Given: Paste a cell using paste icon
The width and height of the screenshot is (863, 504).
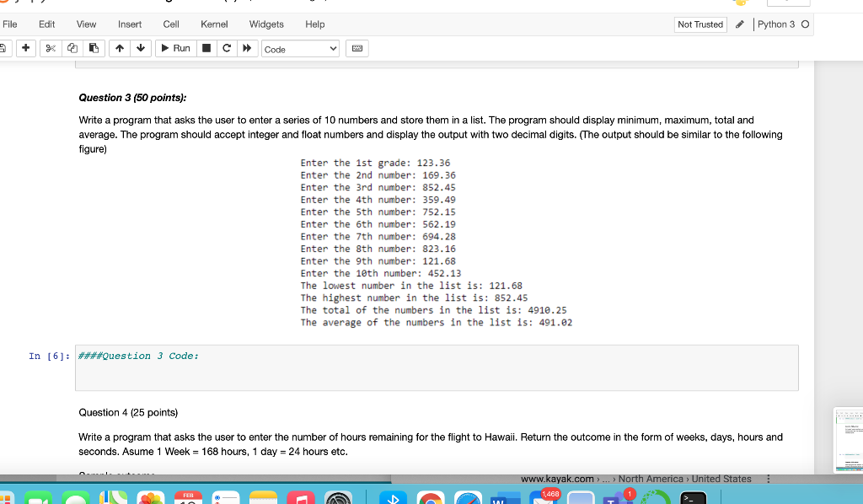Looking at the screenshot, I should pos(94,48).
